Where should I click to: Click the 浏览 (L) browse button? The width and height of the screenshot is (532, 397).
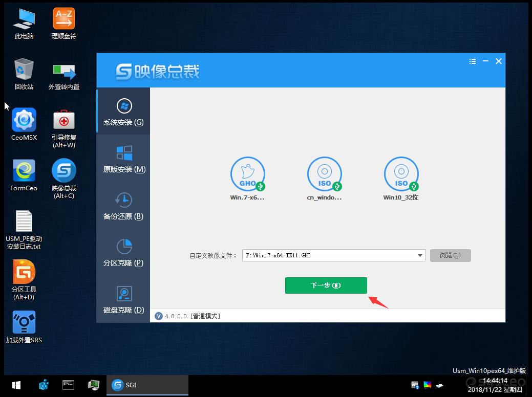450,255
